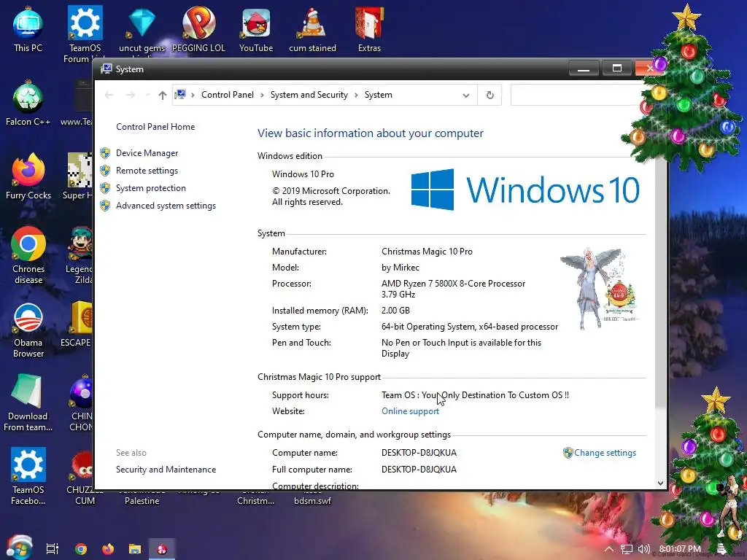Screen dimensions: 747x560
Task: Click the Online support link
Action: [410, 411]
